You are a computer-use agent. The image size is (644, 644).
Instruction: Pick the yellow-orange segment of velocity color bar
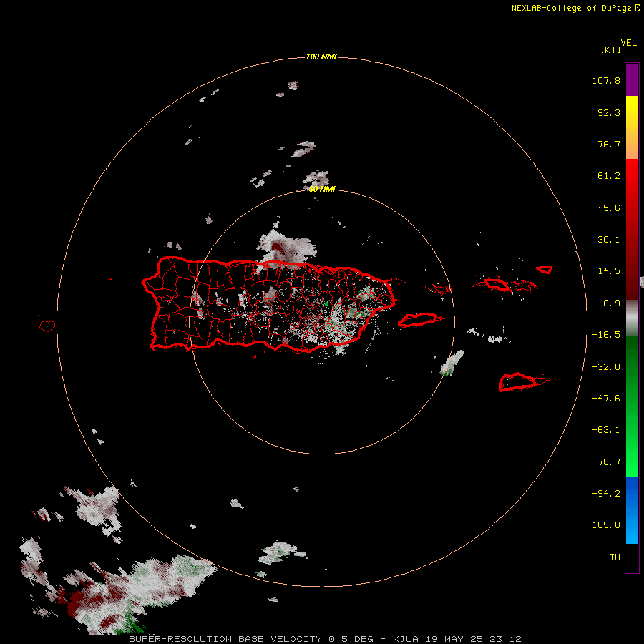tap(632, 127)
